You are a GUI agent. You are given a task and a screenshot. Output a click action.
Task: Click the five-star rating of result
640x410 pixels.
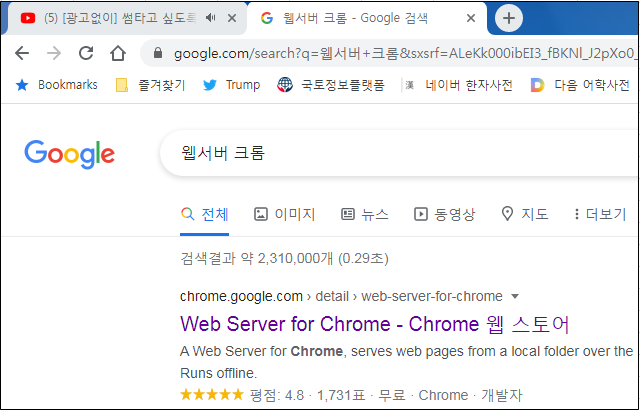211,394
